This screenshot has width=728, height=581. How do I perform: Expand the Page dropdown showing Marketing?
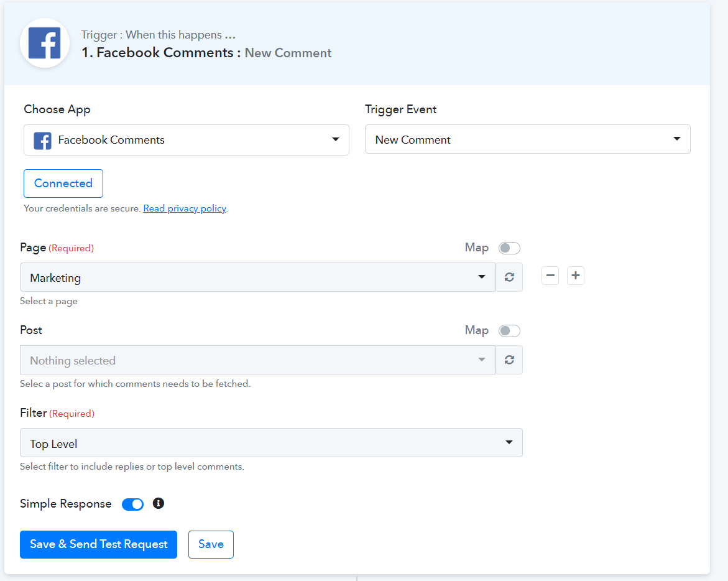tap(257, 277)
